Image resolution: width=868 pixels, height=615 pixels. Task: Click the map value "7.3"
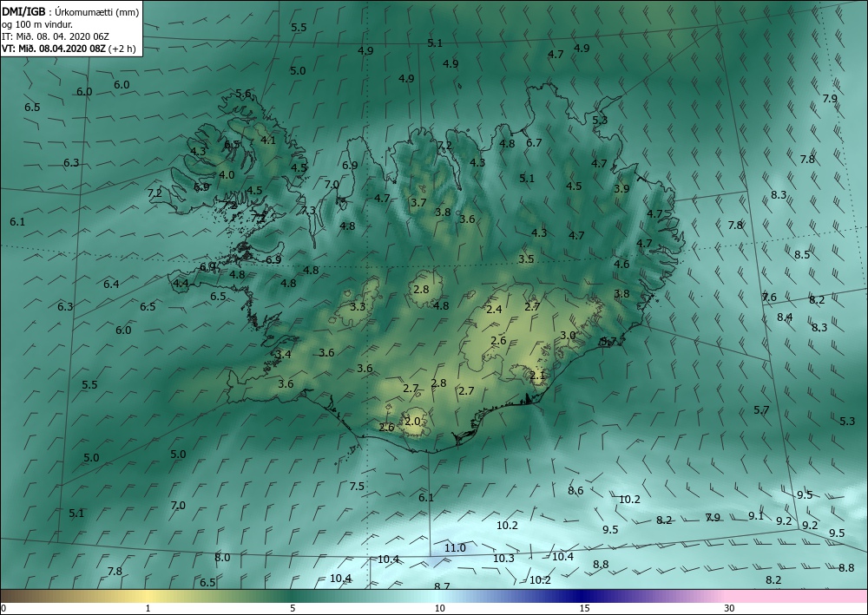[308, 211]
